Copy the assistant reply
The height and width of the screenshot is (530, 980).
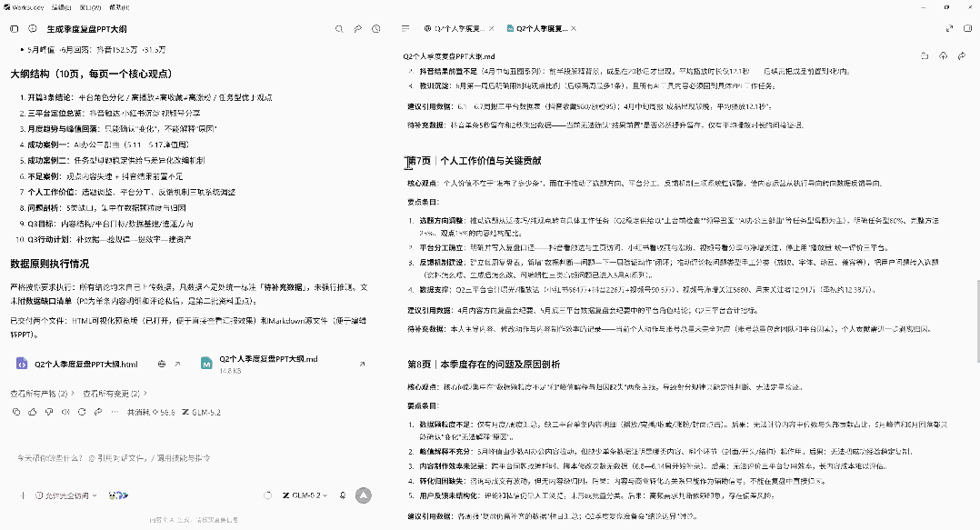click(x=16, y=412)
